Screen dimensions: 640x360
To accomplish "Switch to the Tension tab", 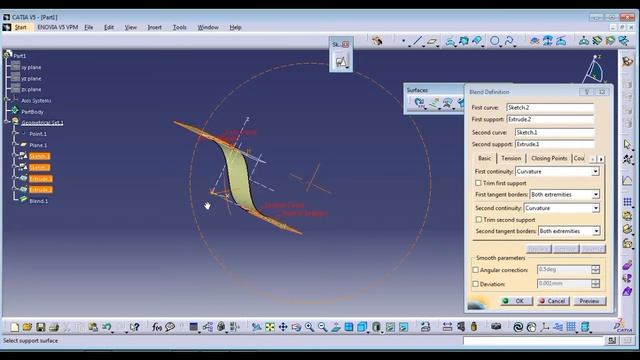I will 511,158.
